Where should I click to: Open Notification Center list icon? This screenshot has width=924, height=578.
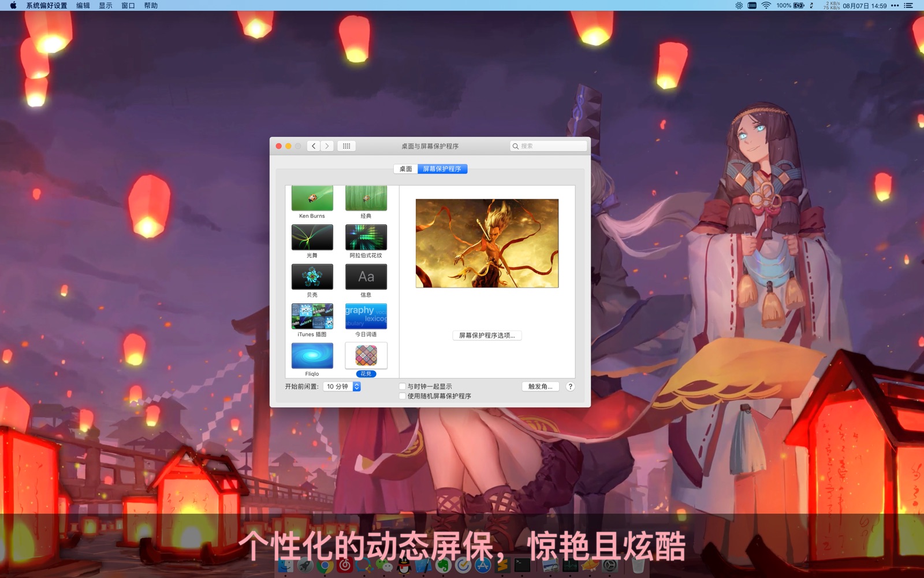pos(908,6)
